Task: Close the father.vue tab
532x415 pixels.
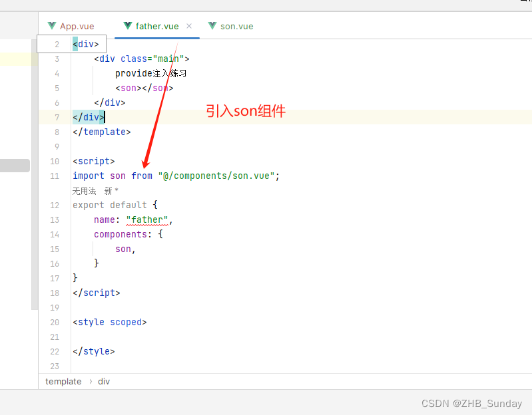Action: (x=189, y=26)
